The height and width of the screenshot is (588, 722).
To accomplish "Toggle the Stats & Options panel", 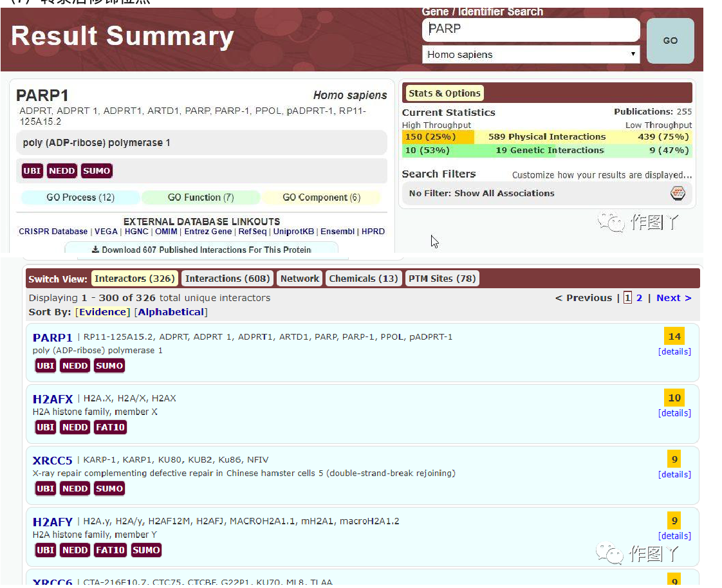I will tap(444, 93).
